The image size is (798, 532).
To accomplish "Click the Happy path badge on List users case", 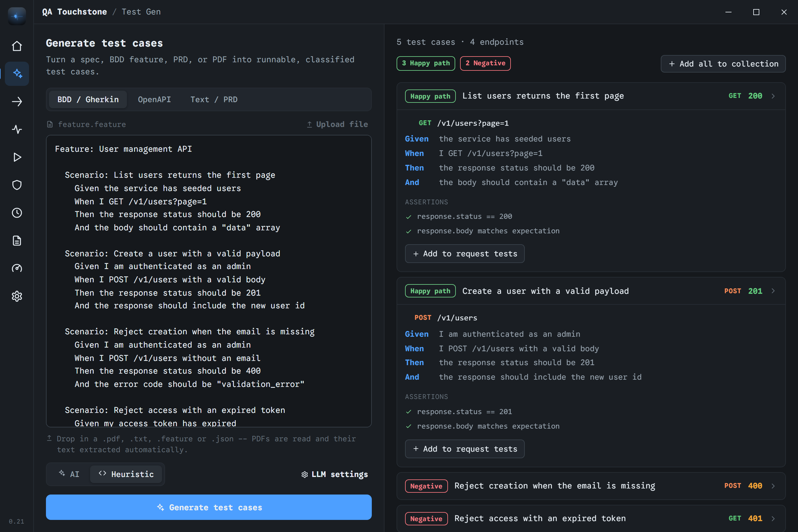I will 430,96.
